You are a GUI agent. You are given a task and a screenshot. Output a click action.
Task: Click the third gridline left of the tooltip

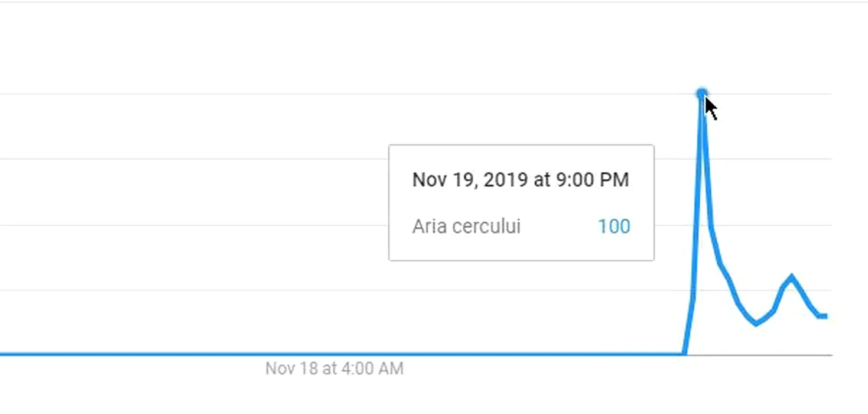(x=194, y=225)
